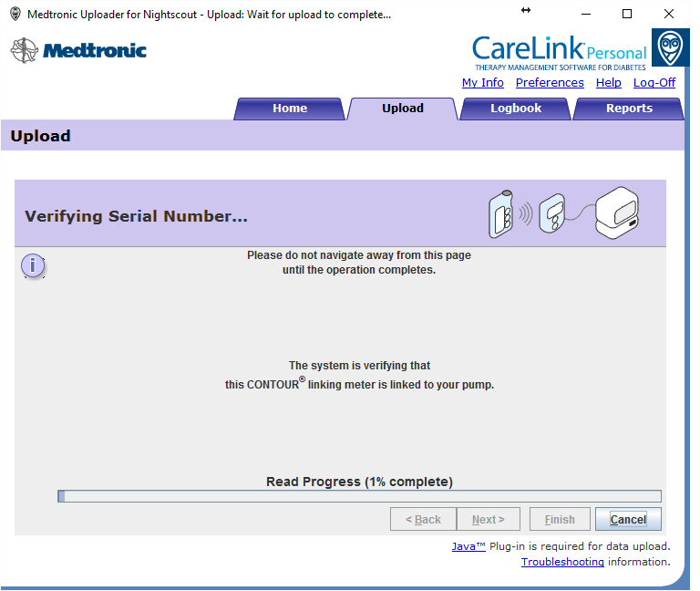Switch to the Logbook tab
Image resolution: width=700 pixels, height=591 pixels.
point(516,109)
